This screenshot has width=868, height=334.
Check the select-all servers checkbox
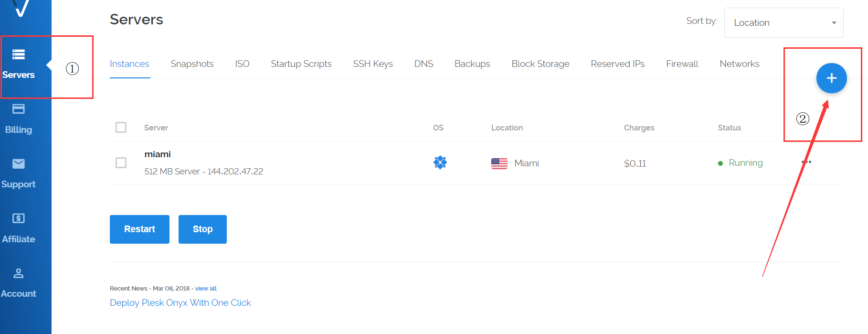point(121,128)
